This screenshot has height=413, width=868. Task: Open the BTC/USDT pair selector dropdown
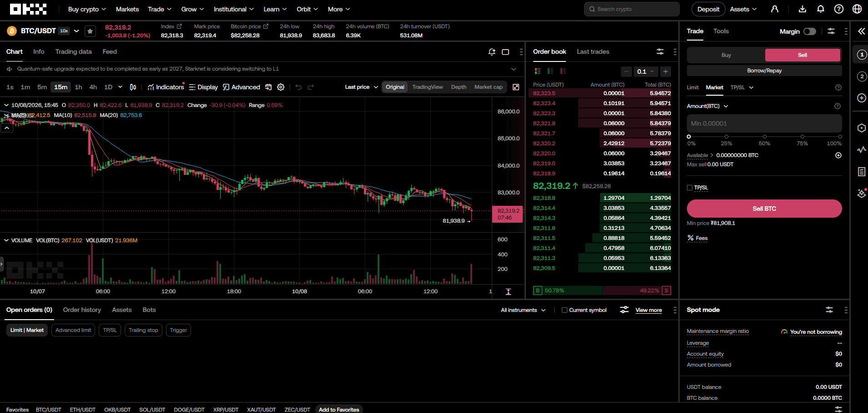[76, 31]
